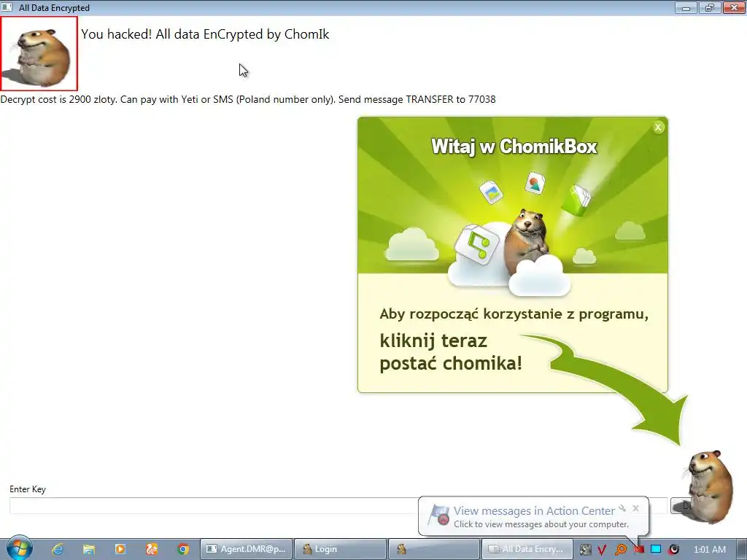Click the wrench icon in the notification balloon
Screen dimensions: 747x560
pyautogui.click(x=622, y=508)
